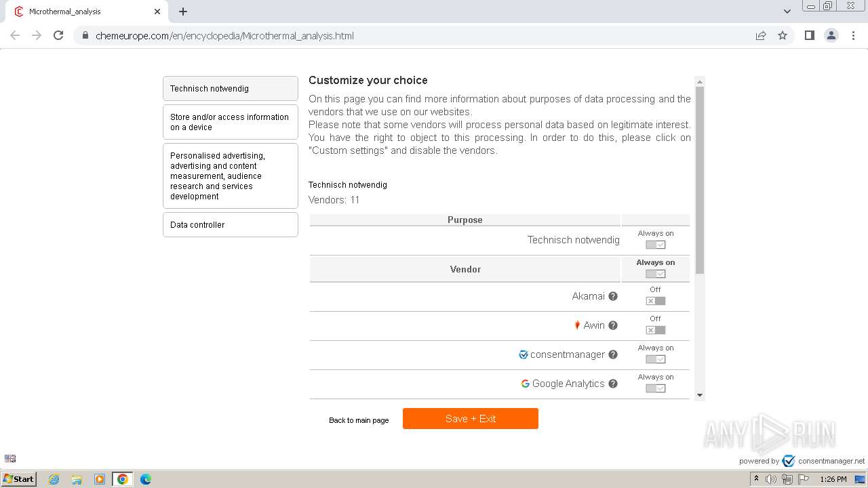The image size is (868, 488).
Task: Click the Awin help question mark icon
Action: 613,325
